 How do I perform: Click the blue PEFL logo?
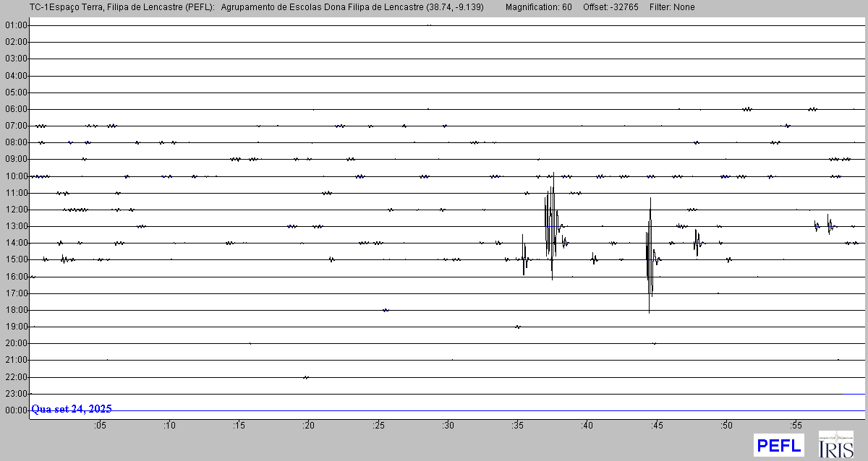778,445
